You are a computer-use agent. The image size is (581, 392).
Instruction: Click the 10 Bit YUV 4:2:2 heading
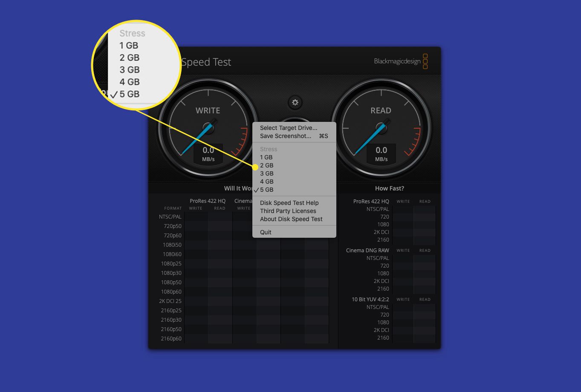pos(370,299)
